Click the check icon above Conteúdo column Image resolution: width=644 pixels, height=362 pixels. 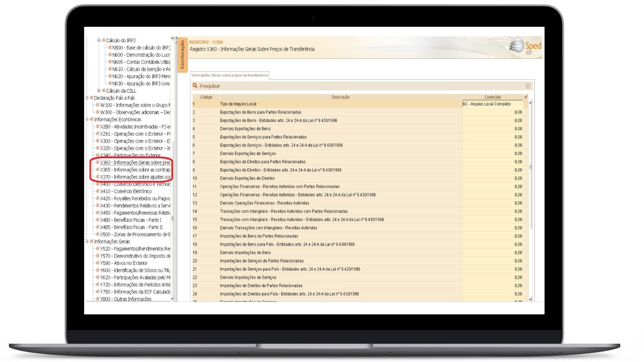[x=526, y=97]
